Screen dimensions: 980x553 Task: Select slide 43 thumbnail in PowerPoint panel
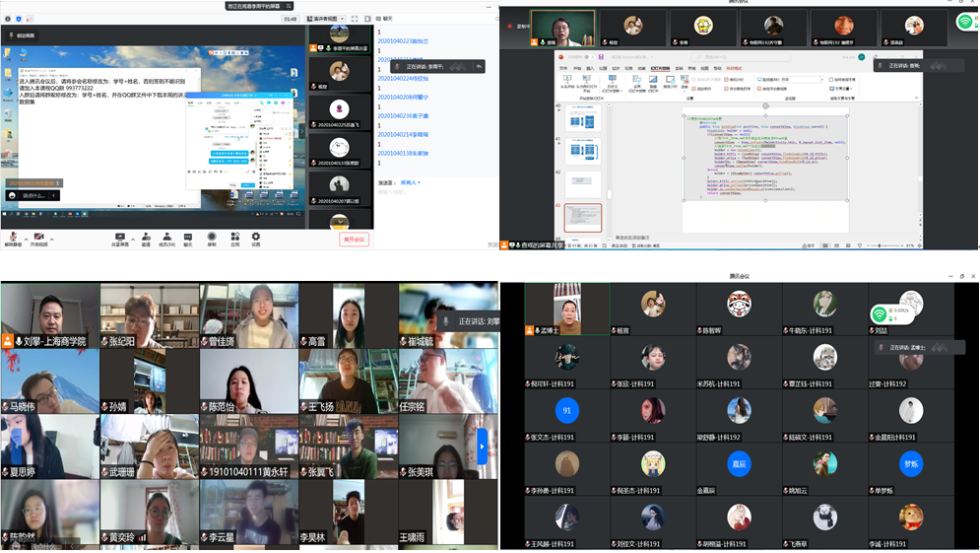tap(582, 218)
